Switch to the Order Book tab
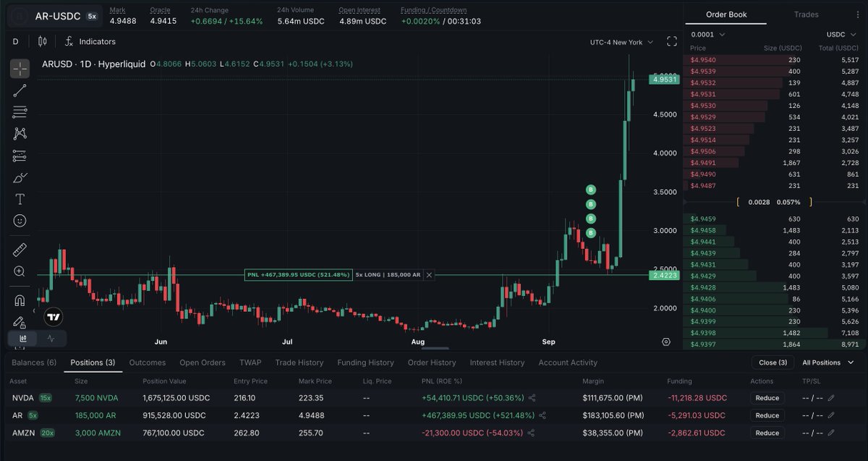 click(x=726, y=14)
